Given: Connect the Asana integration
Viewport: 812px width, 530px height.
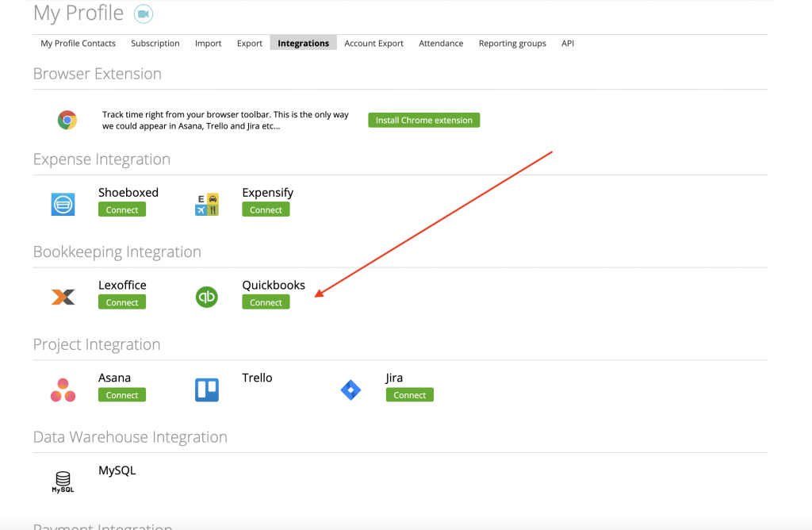Looking at the screenshot, I should (122, 395).
